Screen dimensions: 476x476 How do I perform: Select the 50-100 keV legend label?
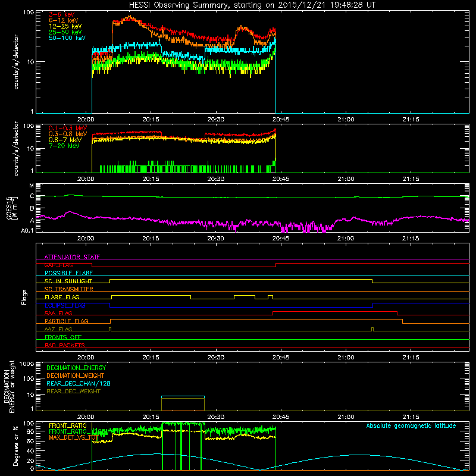click(x=67, y=38)
